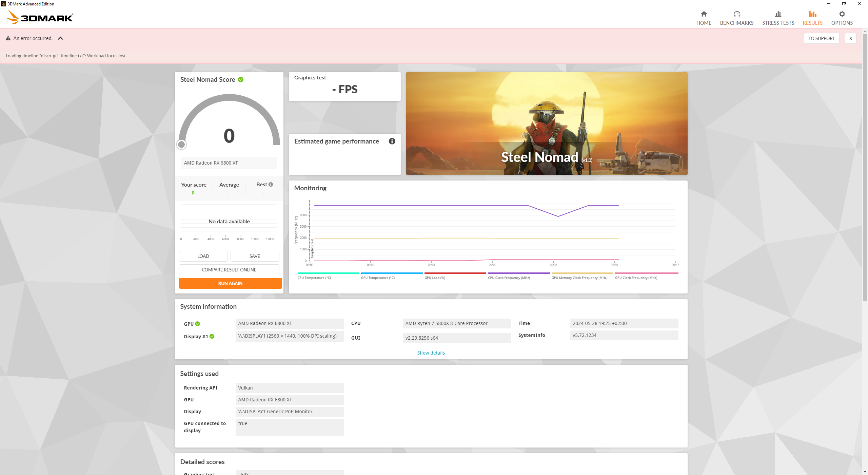This screenshot has width=868, height=475.
Task: Click info icon next to Best
Action: pos(271,185)
